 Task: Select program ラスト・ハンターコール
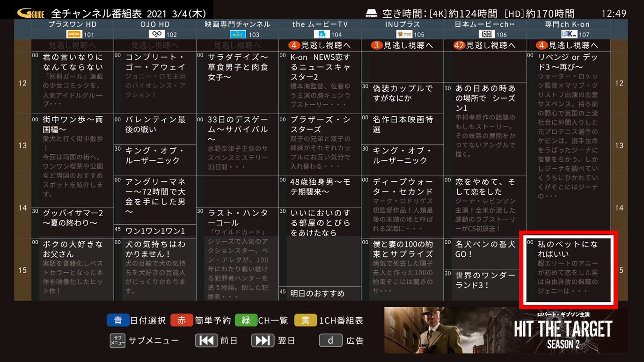click(x=237, y=254)
